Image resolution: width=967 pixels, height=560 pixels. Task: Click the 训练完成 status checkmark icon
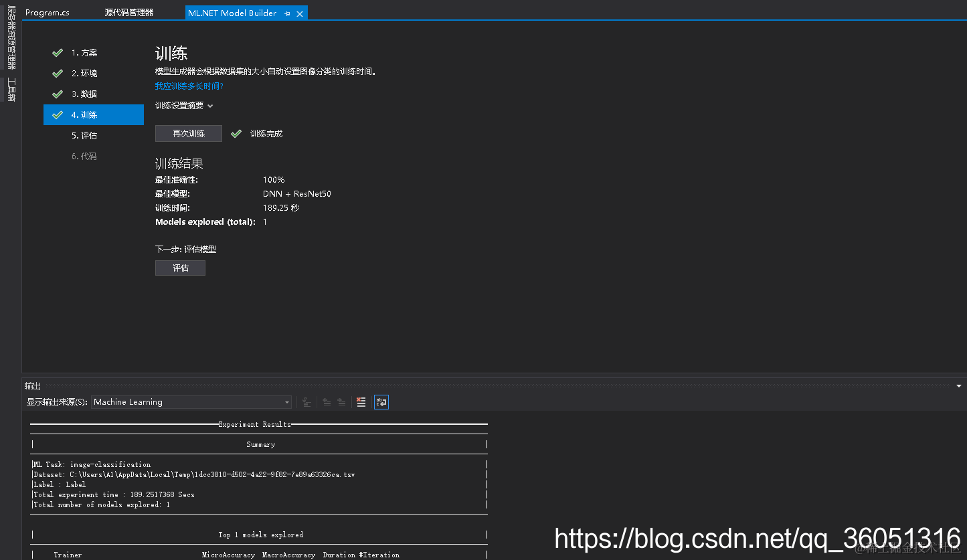[236, 134]
